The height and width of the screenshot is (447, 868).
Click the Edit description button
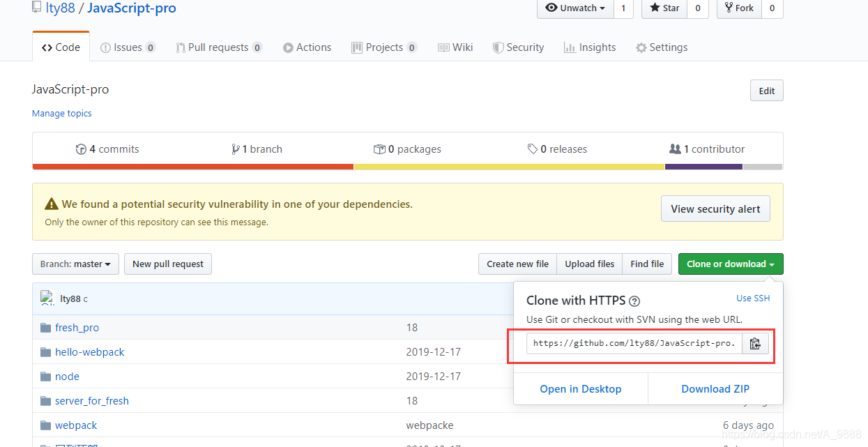pos(767,91)
